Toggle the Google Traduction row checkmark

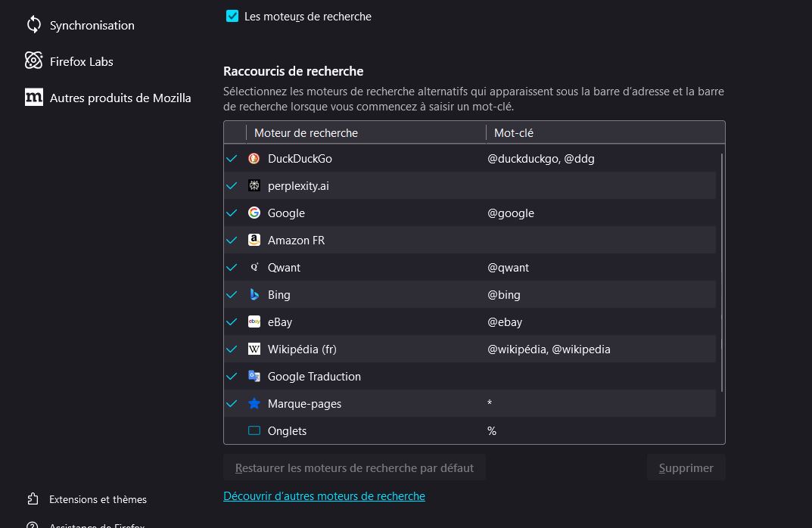click(232, 376)
